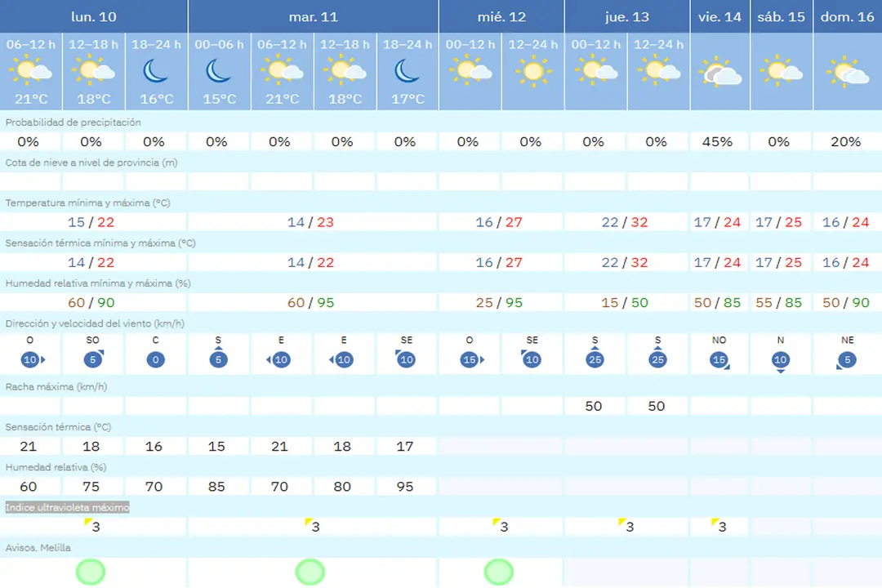
Task: Click the mar. 11 12–18 h sun-cloud icon
Action: point(345,72)
